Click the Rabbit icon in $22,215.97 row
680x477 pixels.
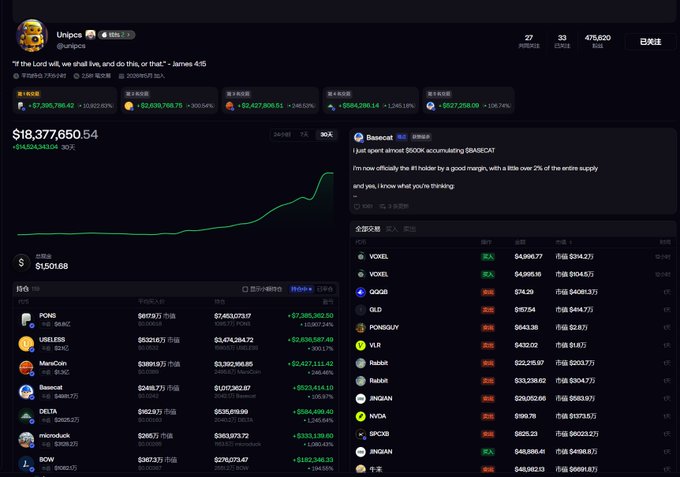tap(360, 363)
